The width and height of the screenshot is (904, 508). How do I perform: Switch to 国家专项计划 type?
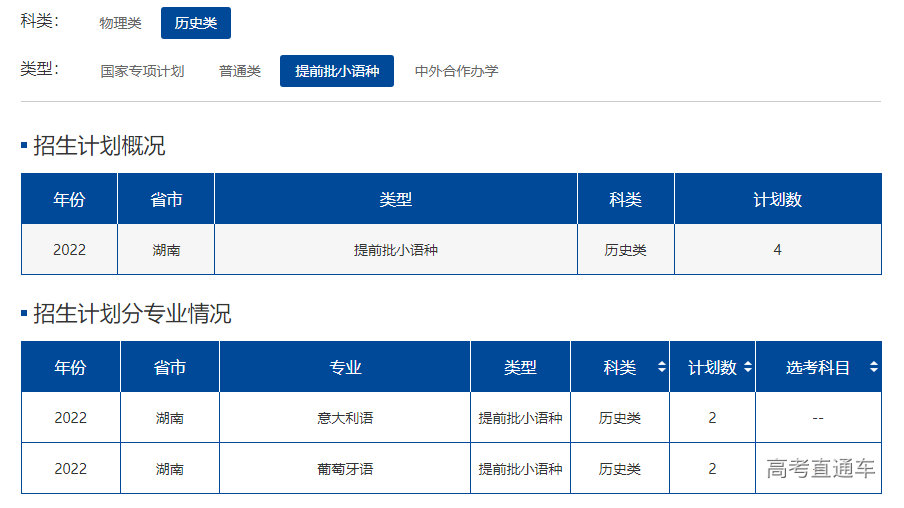click(142, 71)
